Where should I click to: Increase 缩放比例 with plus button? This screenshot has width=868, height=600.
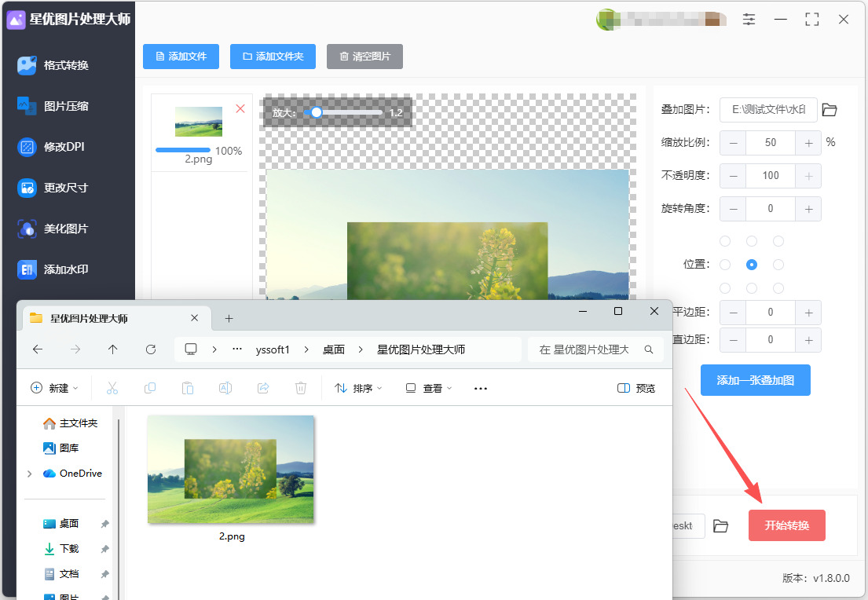pos(808,143)
